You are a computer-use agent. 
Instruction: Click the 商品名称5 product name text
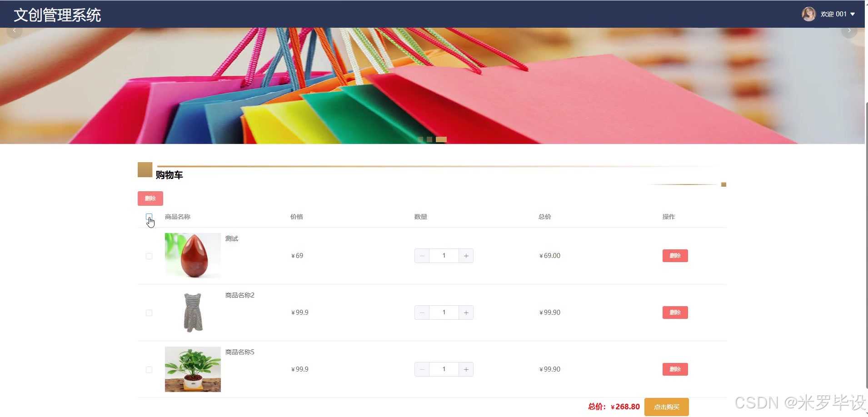[240, 352]
